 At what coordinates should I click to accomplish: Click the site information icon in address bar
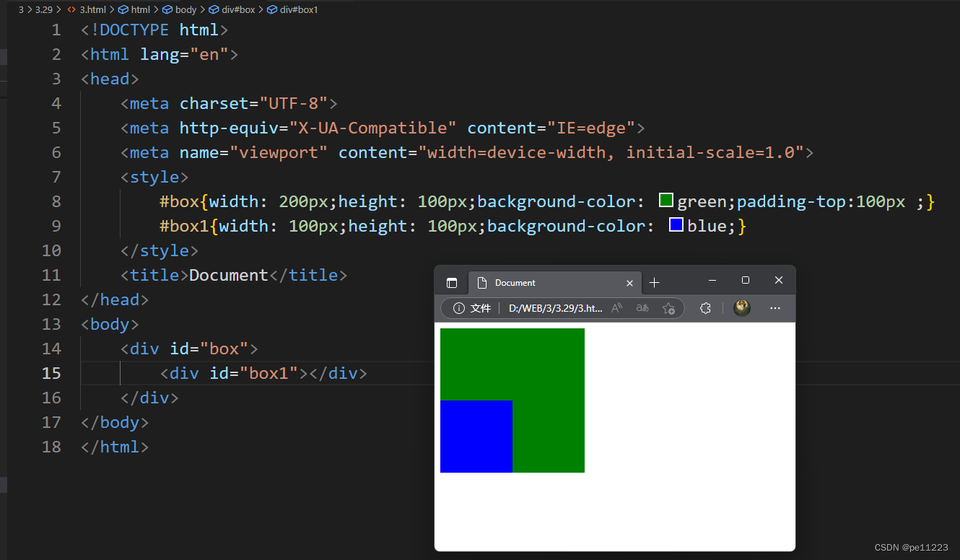[x=458, y=308]
